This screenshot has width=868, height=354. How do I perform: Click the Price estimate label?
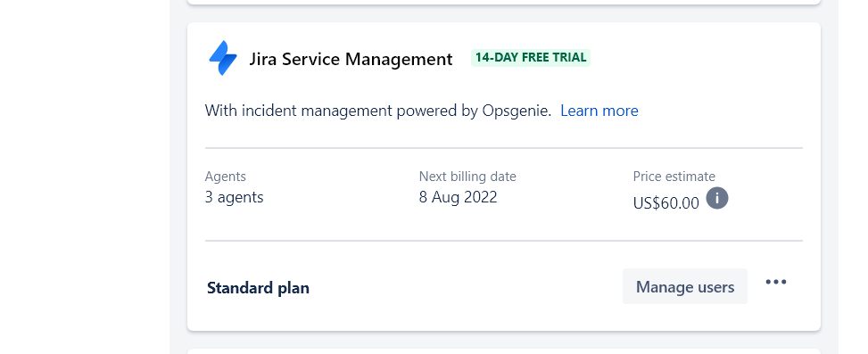[x=674, y=177]
